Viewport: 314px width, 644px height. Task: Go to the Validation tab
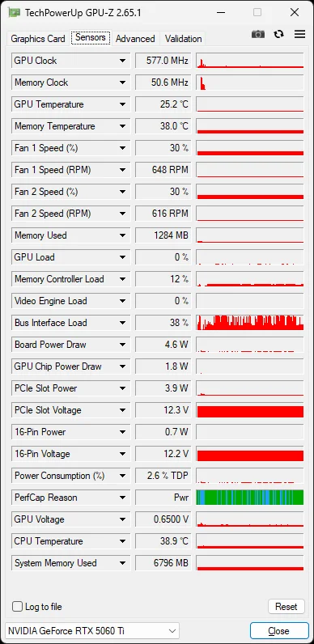[184, 39]
